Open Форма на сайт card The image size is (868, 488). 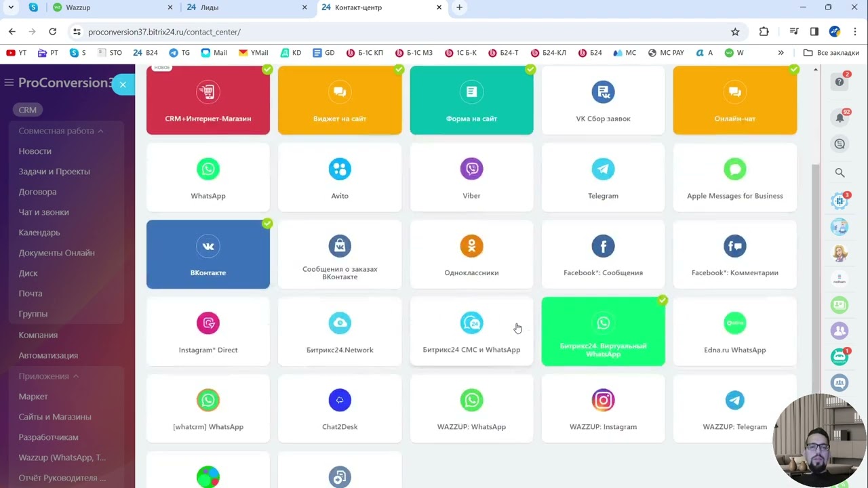[471, 100]
